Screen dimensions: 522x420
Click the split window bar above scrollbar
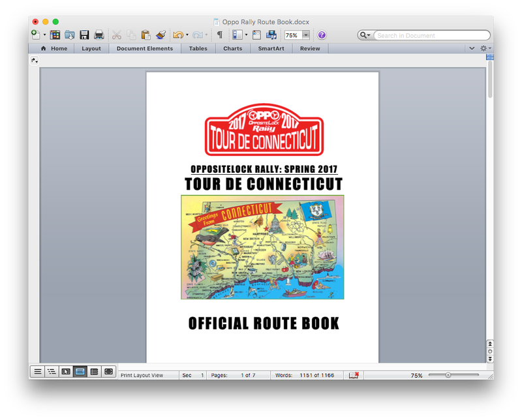click(x=490, y=57)
